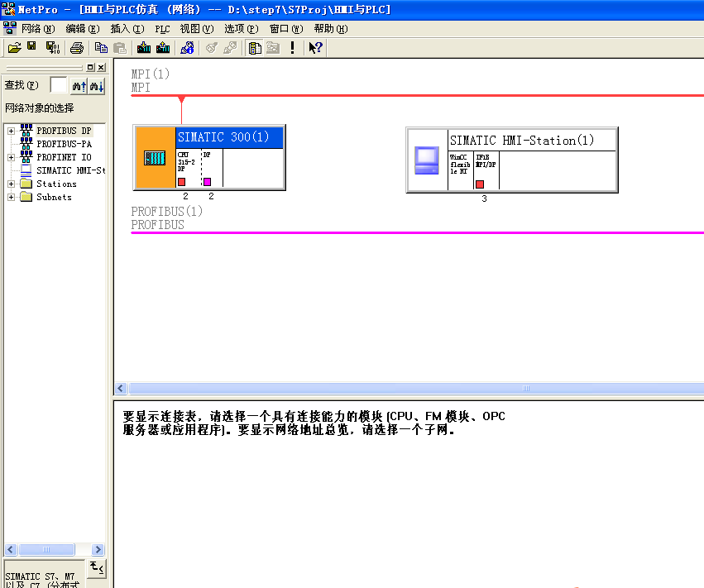
Task: Click the Upload from PLC toolbar icon
Action: pyautogui.click(x=163, y=48)
